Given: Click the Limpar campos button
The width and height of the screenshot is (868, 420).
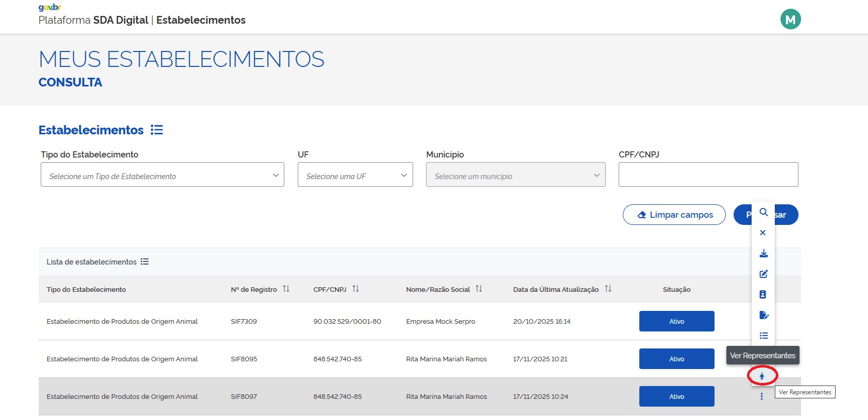Looking at the screenshot, I should point(674,215).
